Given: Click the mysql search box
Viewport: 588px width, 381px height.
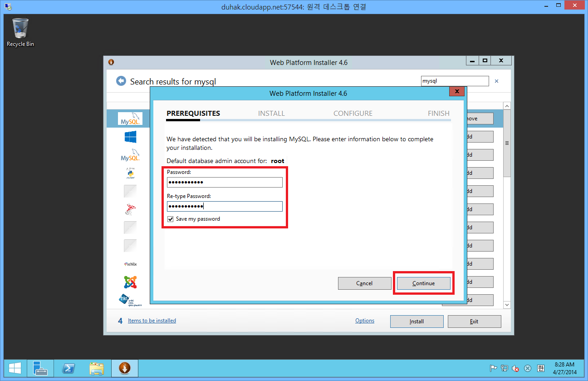Looking at the screenshot, I should click(x=455, y=81).
